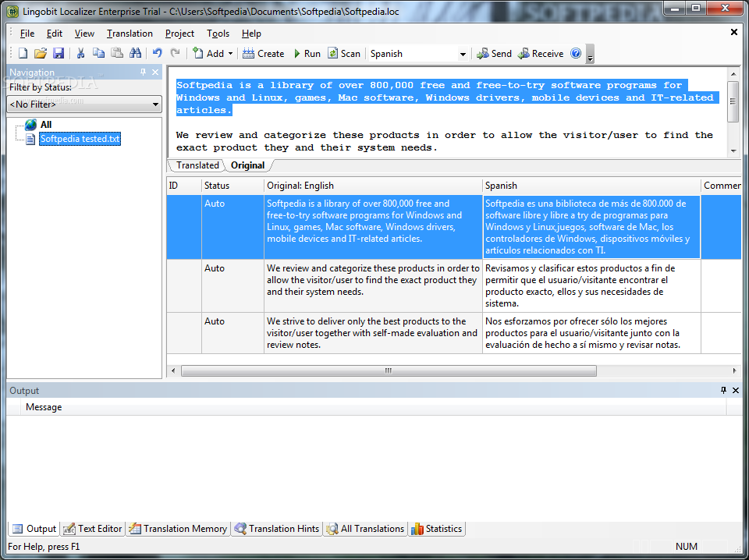
Task: Click the Add toolbar button
Action: [208, 54]
